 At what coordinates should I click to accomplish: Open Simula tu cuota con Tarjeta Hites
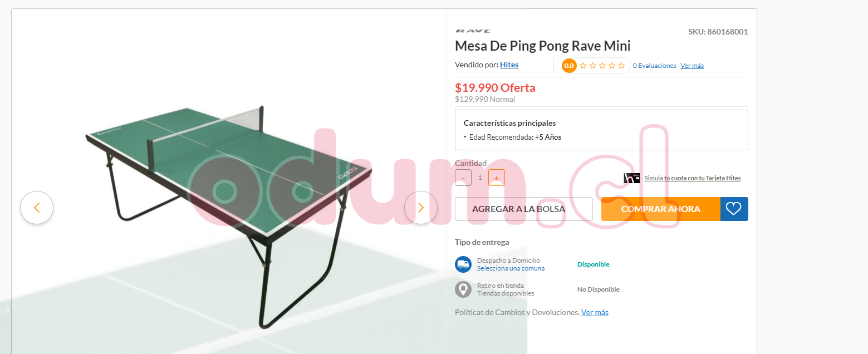pos(693,178)
